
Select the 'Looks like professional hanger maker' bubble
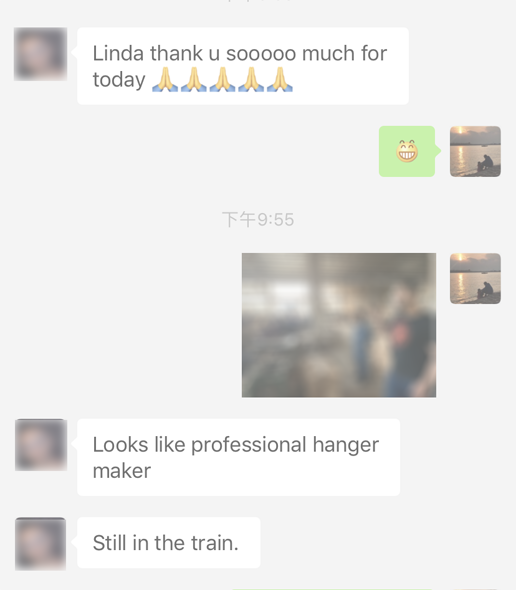(x=239, y=457)
